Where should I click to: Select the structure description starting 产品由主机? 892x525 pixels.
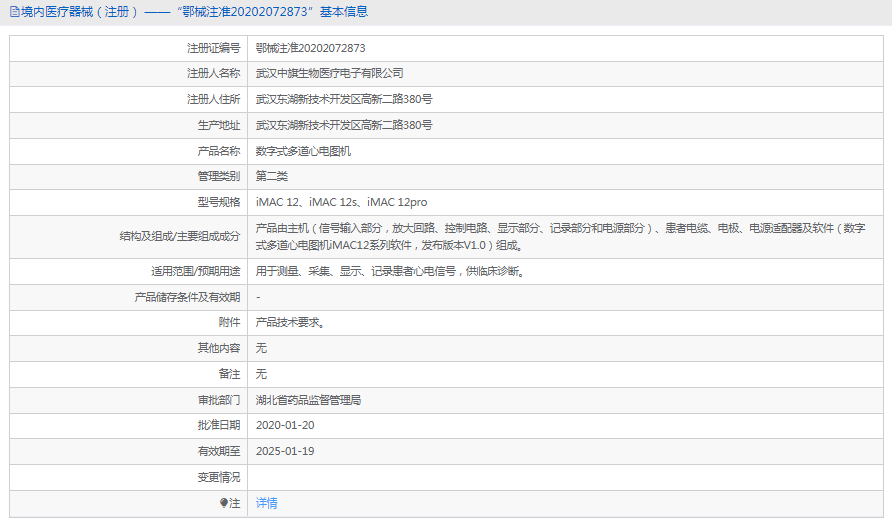(560, 237)
